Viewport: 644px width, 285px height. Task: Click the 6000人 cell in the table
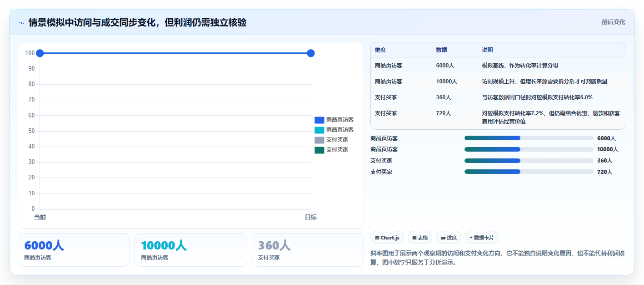[445, 66]
